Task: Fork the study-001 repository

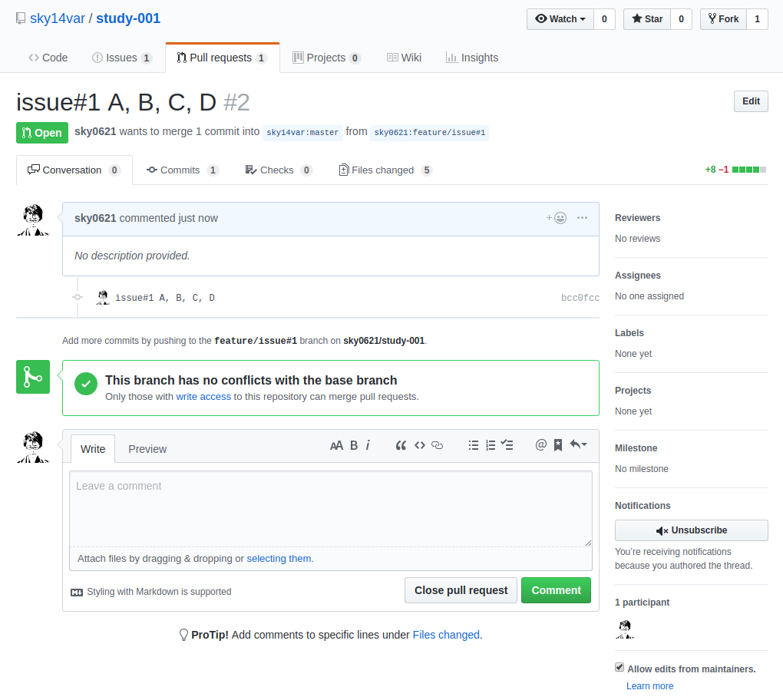Action: coord(724,19)
